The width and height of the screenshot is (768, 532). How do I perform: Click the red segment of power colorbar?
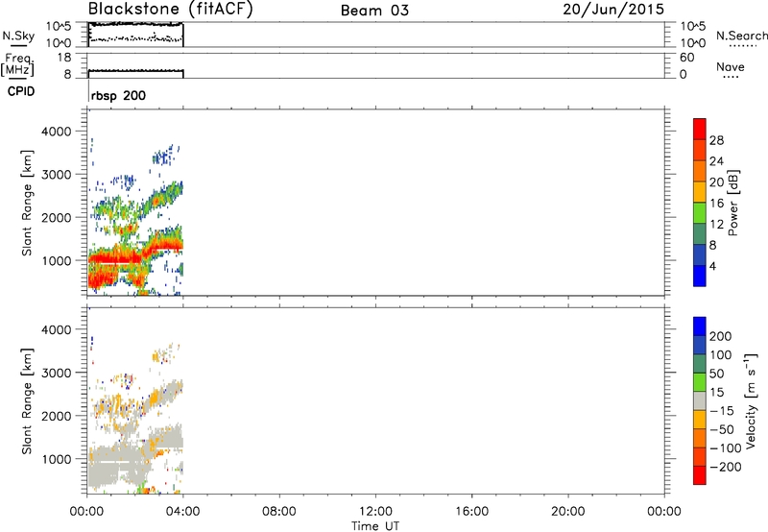click(700, 128)
